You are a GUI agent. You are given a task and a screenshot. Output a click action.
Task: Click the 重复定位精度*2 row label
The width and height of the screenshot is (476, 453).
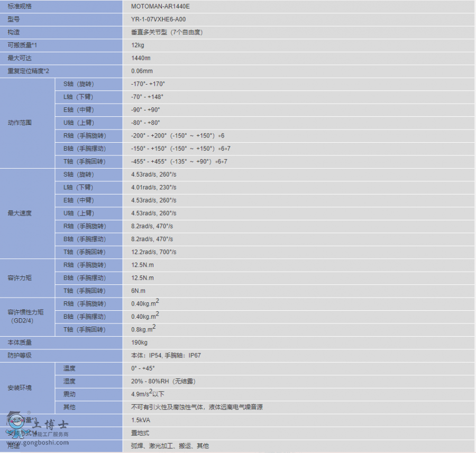pos(28,71)
